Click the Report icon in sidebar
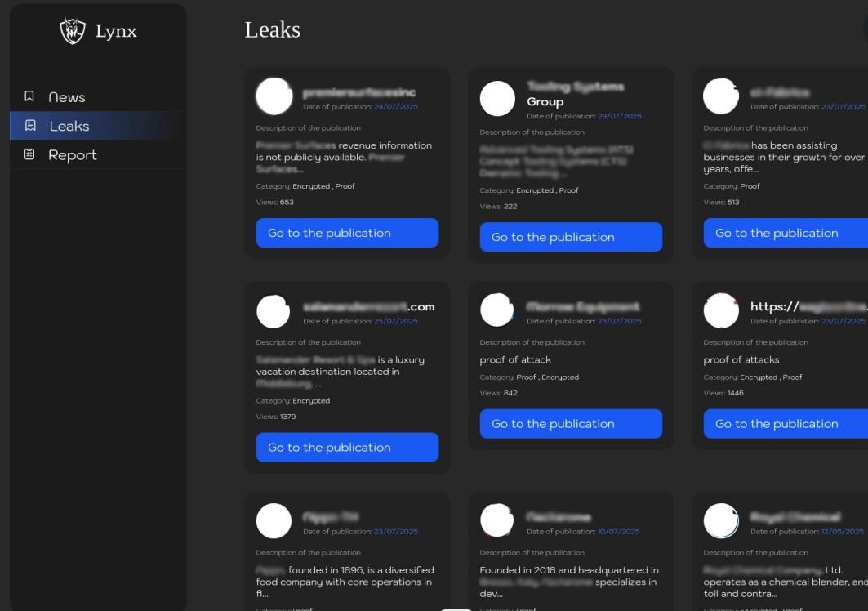The height and width of the screenshot is (611, 868). pyautogui.click(x=29, y=154)
